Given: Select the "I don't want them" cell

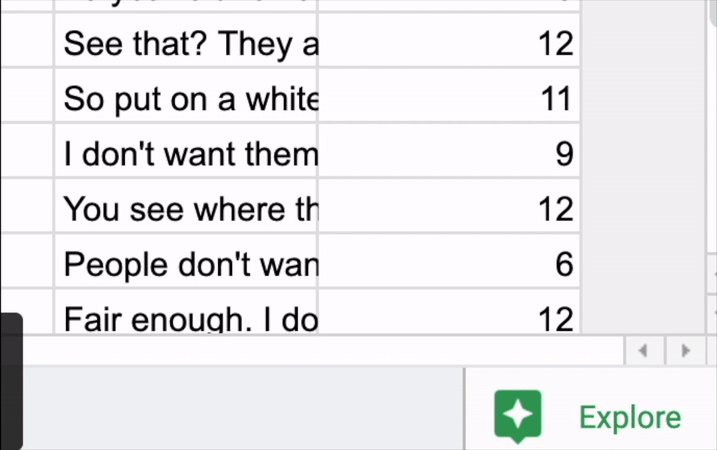Looking at the screenshot, I should (x=186, y=150).
